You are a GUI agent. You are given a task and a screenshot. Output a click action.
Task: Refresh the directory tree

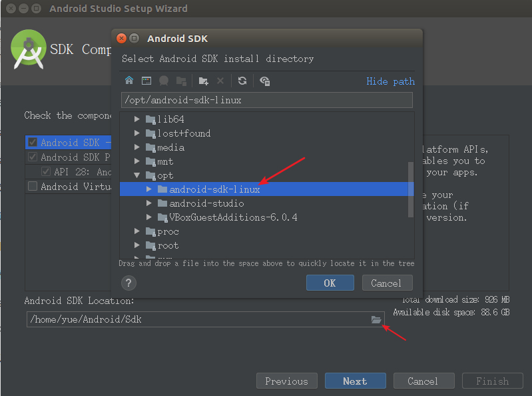[242, 81]
